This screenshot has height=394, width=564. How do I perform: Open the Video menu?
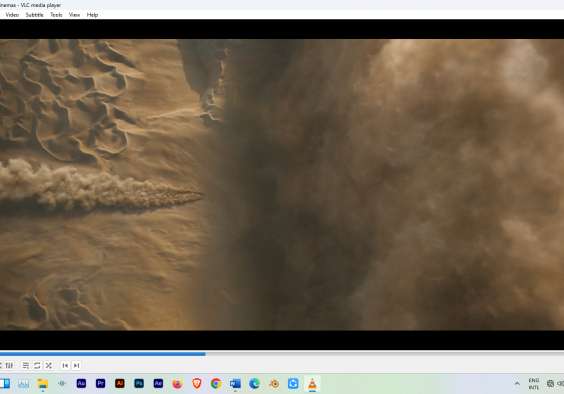(x=12, y=15)
